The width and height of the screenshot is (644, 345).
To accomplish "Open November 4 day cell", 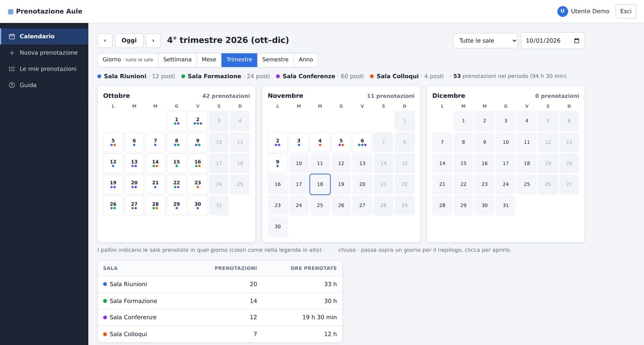I will [320, 142].
